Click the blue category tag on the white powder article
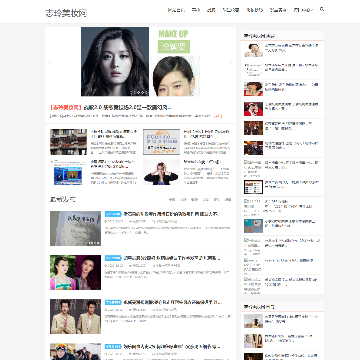360x360 pixels. point(113,214)
